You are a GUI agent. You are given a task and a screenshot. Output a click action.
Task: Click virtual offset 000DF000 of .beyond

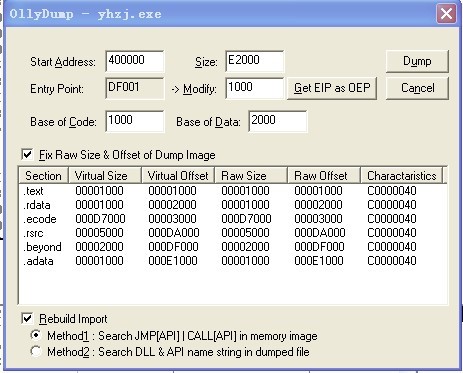click(173, 247)
